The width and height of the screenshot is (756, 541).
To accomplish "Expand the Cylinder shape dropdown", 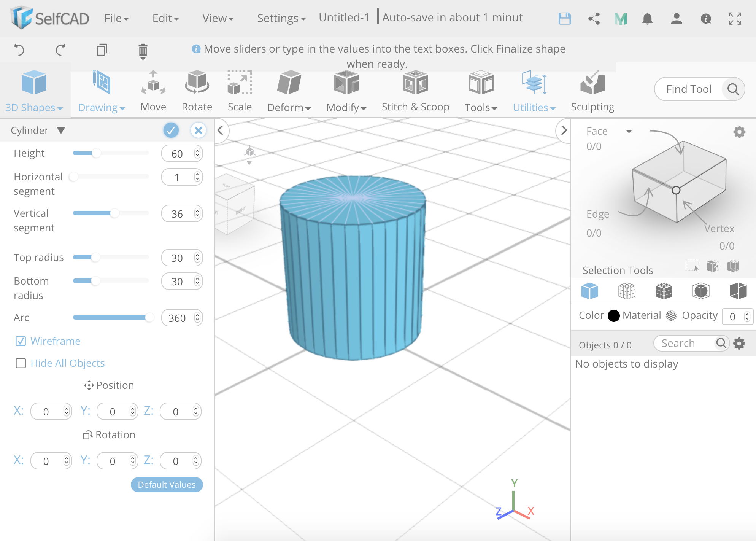I will coord(61,130).
